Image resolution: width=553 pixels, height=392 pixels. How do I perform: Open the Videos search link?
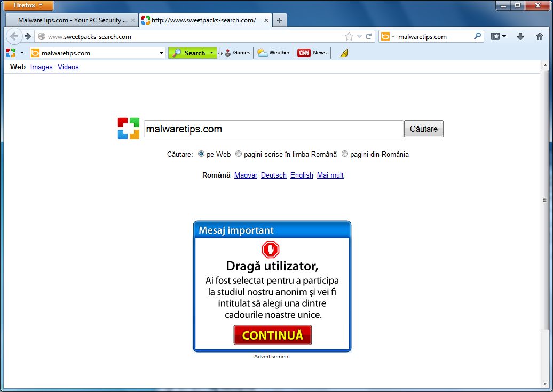tap(68, 67)
